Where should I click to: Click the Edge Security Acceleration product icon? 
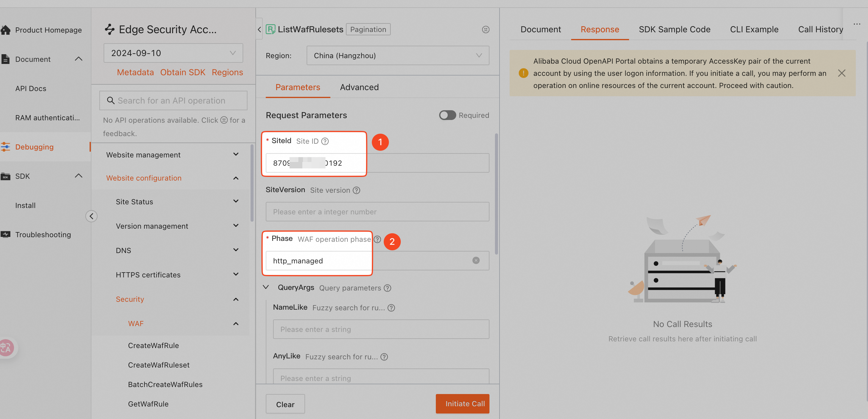pyautogui.click(x=110, y=29)
